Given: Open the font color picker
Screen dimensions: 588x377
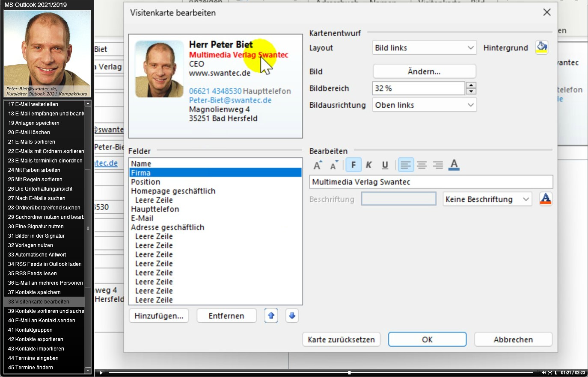Looking at the screenshot, I should (x=454, y=165).
